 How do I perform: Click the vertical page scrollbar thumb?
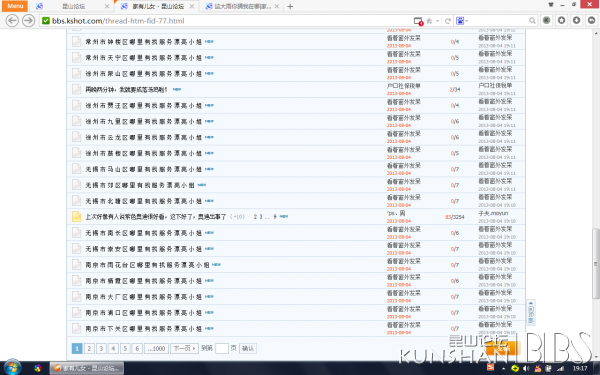pyautogui.click(x=595, y=263)
